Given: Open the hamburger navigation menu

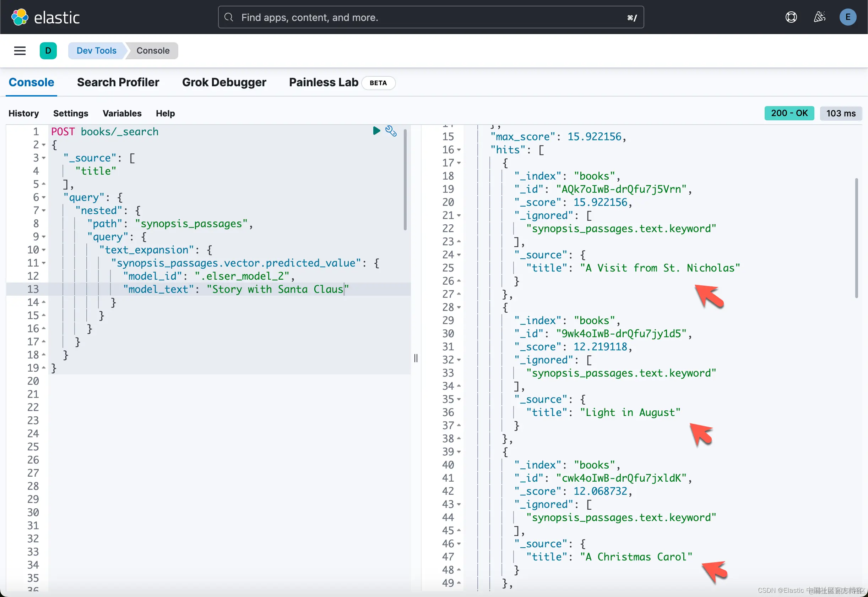Looking at the screenshot, I should (x=20, y=51).
